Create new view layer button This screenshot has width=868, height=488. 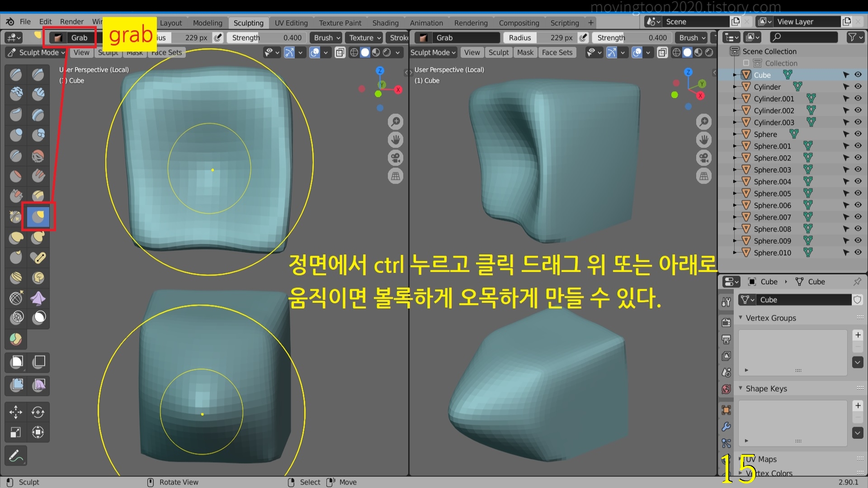(x=847, y=21)
